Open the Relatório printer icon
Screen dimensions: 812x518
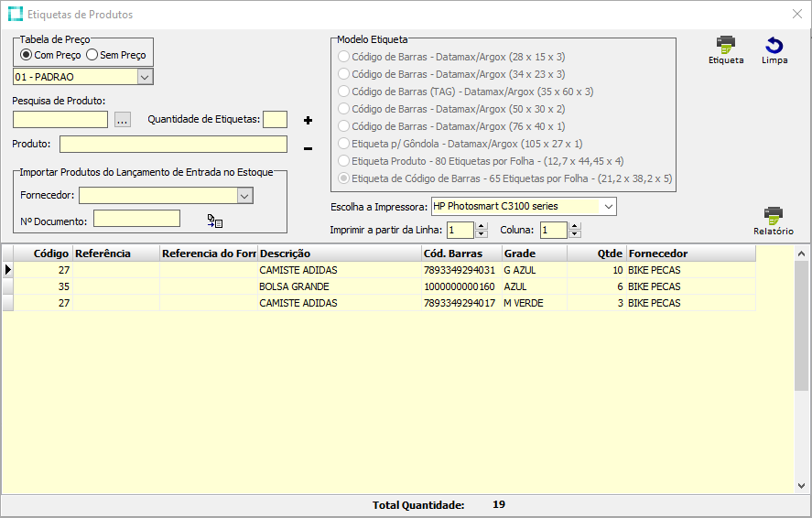(x=774, y=216)
